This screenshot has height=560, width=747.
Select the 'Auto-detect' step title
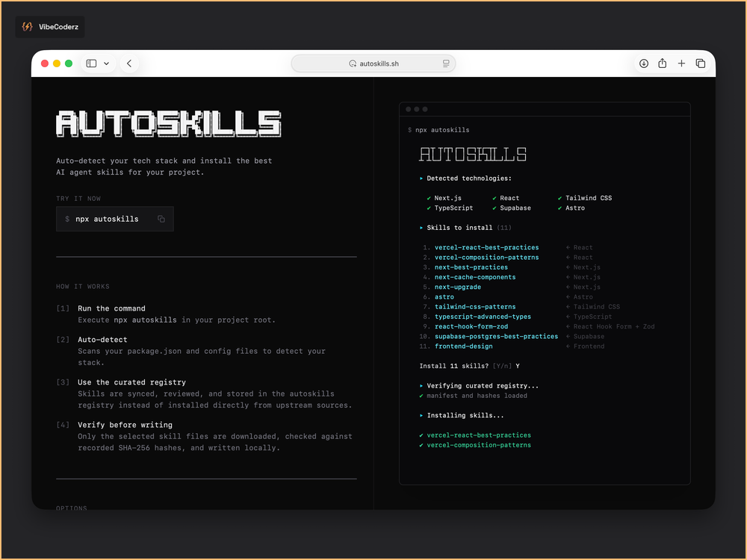(102, 340)
